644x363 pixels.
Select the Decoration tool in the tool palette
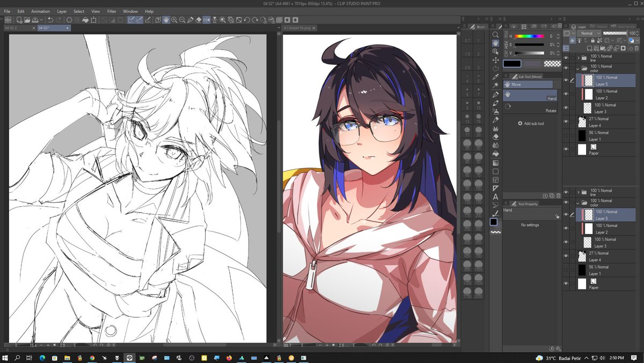(495, 129)
